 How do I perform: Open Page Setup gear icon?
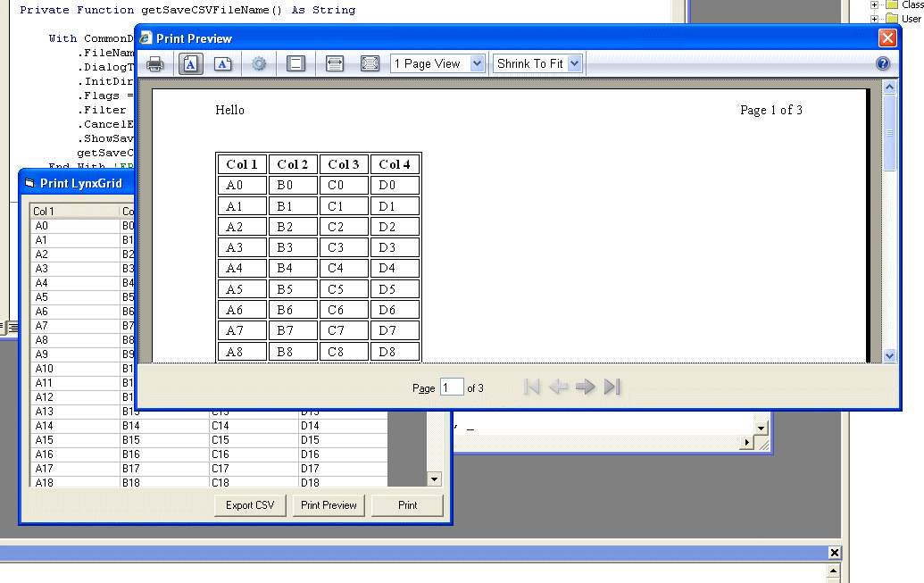coord(259,64)
